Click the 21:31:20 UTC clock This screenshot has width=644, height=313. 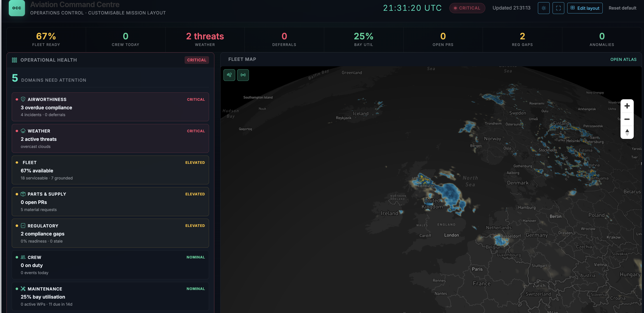[412, 8]
